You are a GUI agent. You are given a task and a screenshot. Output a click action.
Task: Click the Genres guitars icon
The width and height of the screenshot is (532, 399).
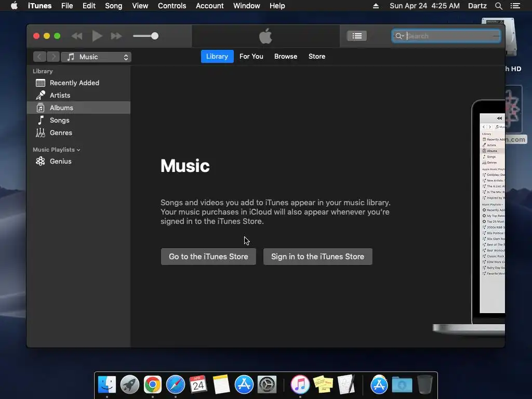[41, 132]
